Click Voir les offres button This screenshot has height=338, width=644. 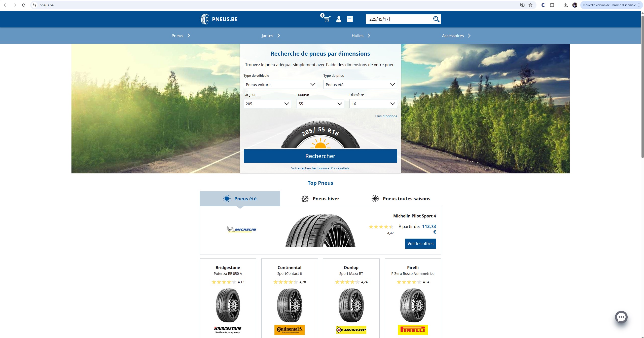point(420,244)
